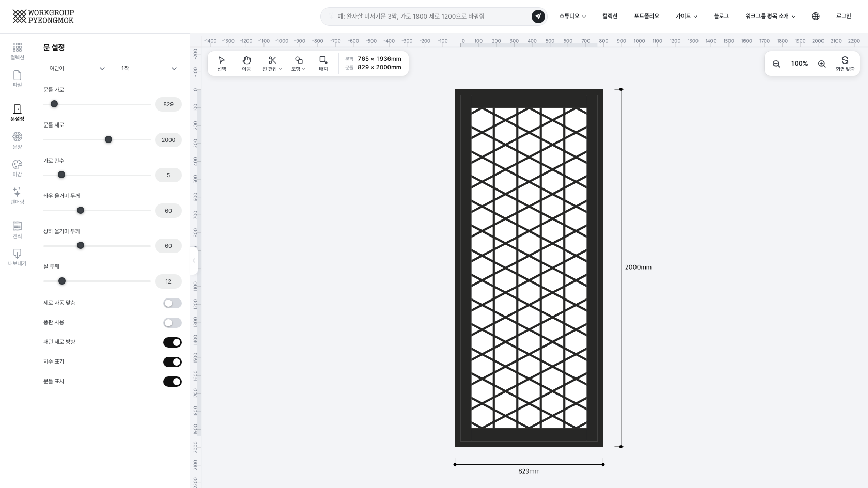Open the 선 편집 scissors tool
Viewport: 868px width, 488px height.
272,64
